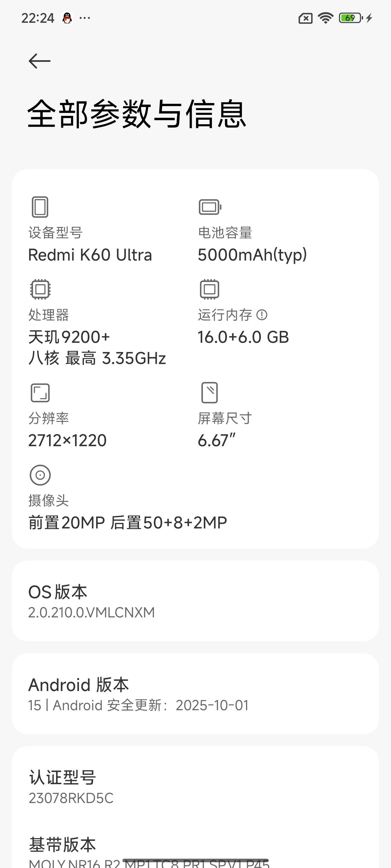Tap the battery indicator showing 69
391x868 pixels.
coord(351,18)
